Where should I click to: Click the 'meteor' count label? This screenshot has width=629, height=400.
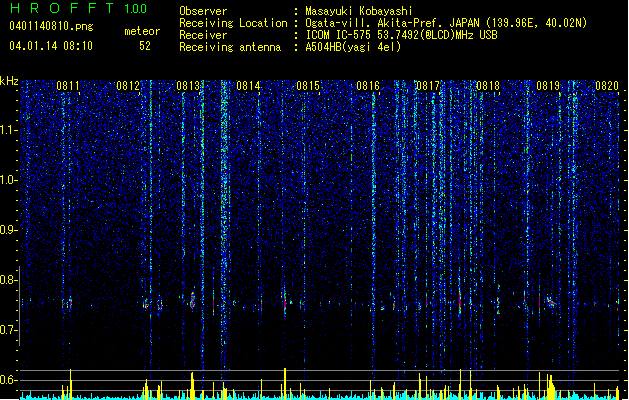[x=142, y=31]
